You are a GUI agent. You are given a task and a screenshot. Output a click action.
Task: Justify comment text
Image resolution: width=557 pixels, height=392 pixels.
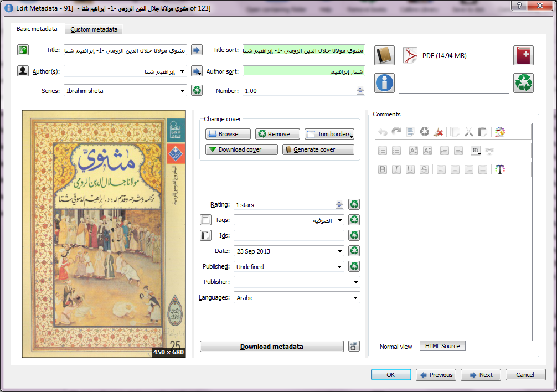pos(483,169)
